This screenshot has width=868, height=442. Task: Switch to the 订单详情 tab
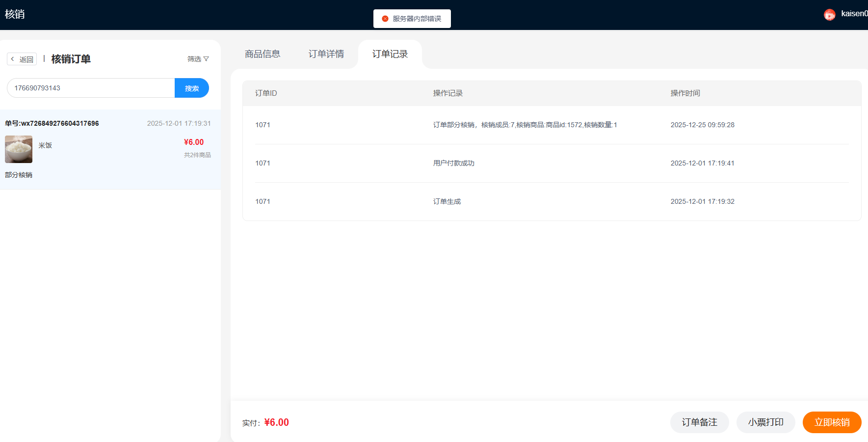tap(326, 54)
